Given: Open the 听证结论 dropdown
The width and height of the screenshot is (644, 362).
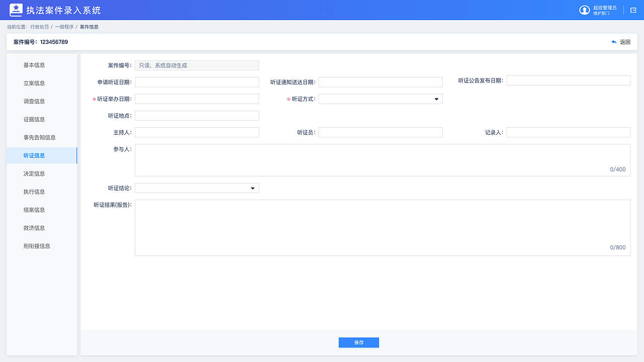Looking at the screenshot, I should 197,188.
